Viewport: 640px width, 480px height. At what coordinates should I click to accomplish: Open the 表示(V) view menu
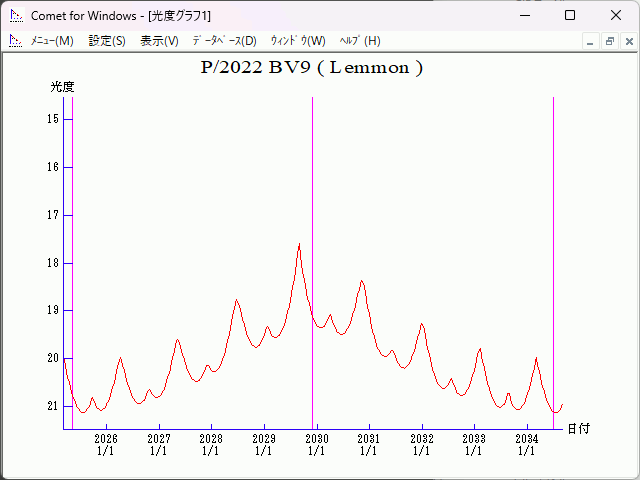(159, 41)
